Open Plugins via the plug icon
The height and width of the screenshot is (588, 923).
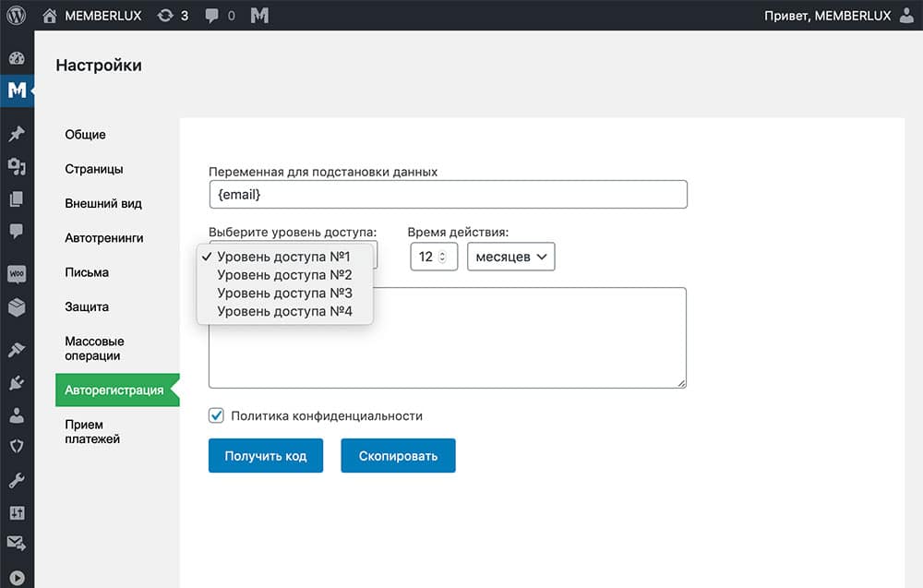[17, 382]
